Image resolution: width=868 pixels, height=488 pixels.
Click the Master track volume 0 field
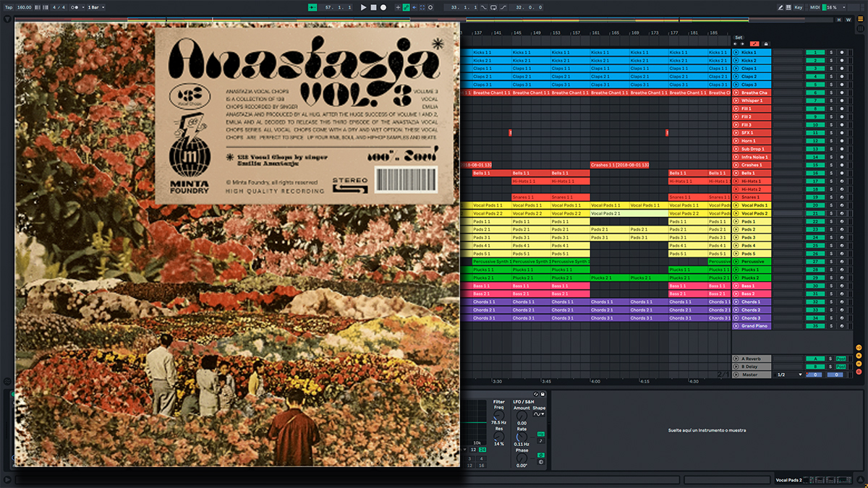[815, 374]
